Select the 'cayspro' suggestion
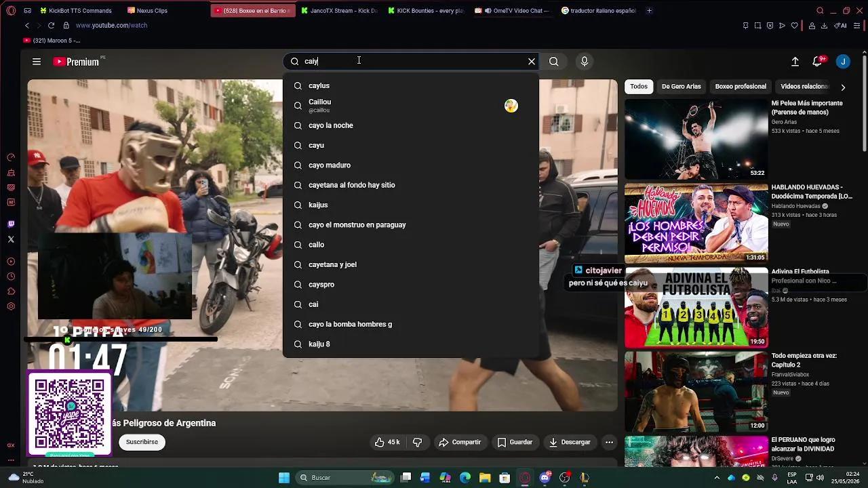The height and width of the screenshot is (488, 868). [411, 285]
